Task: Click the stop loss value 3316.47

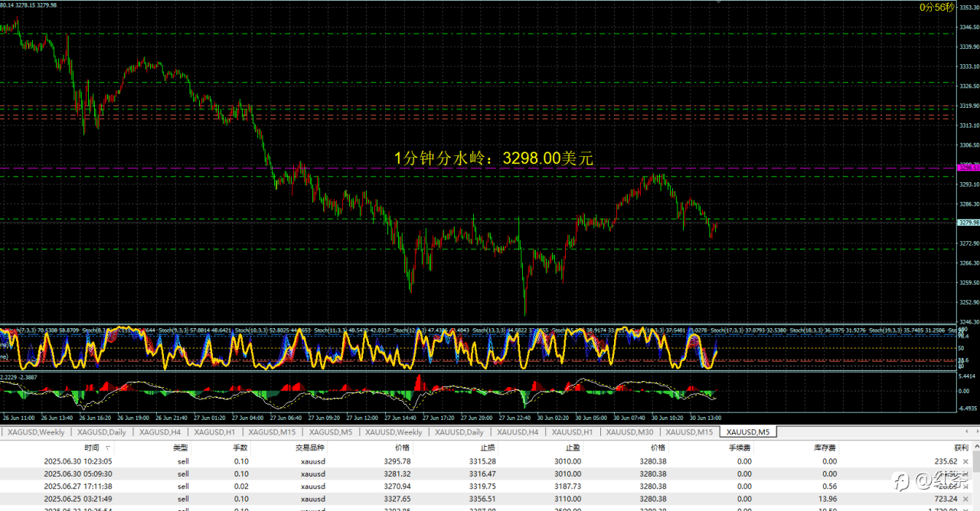Action: tap(483, 474)
